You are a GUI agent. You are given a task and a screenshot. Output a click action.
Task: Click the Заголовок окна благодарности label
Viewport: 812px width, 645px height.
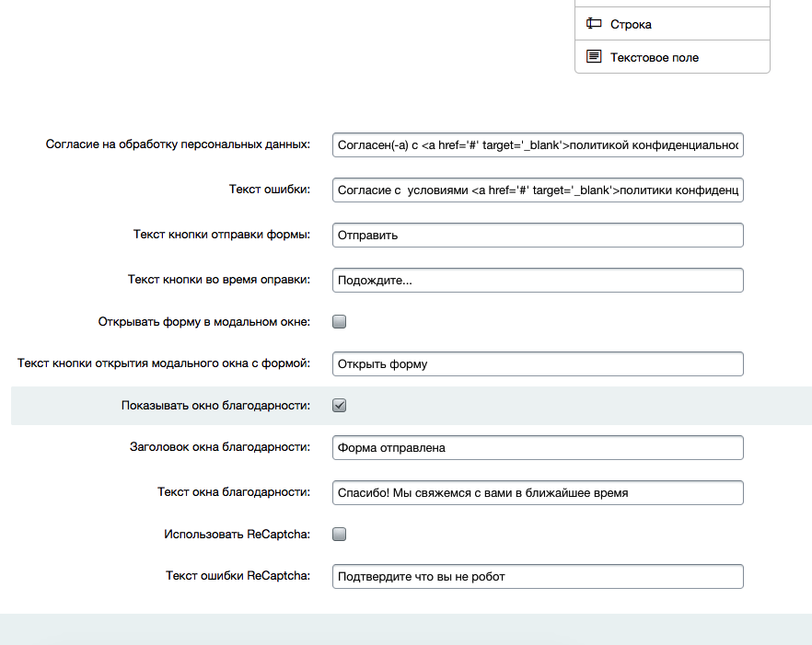[x=219, y=447]
